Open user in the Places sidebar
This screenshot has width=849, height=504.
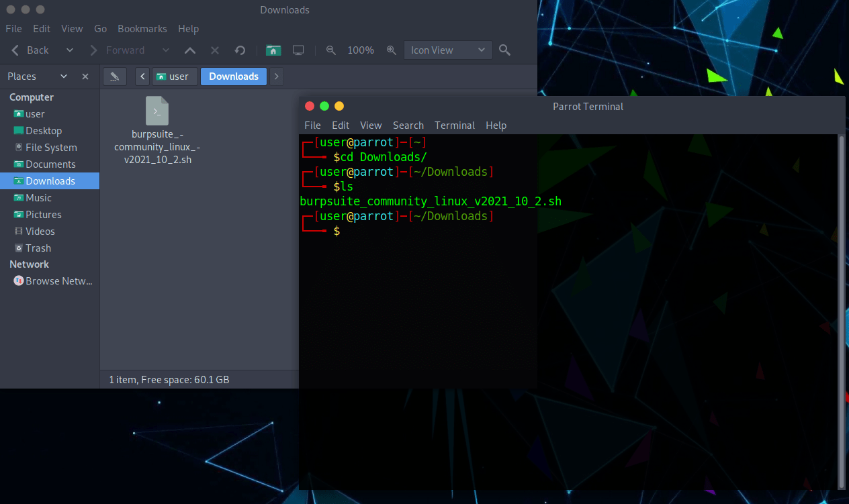click(50, 114)
